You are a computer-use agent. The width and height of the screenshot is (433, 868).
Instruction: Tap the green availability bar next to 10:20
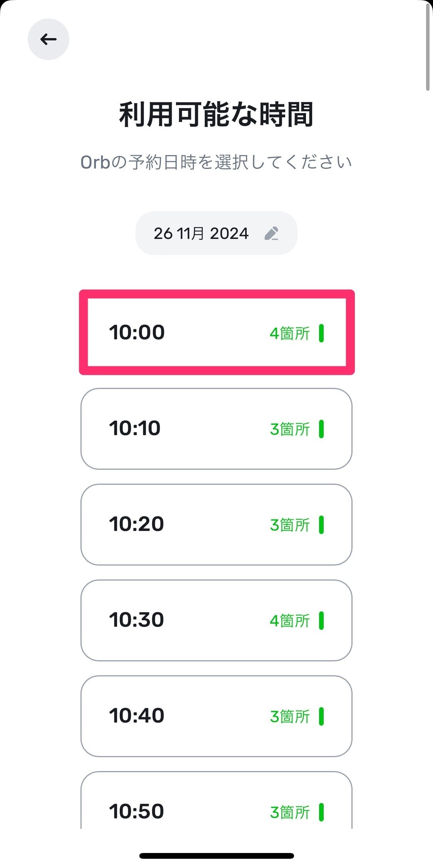pos(323,524)
